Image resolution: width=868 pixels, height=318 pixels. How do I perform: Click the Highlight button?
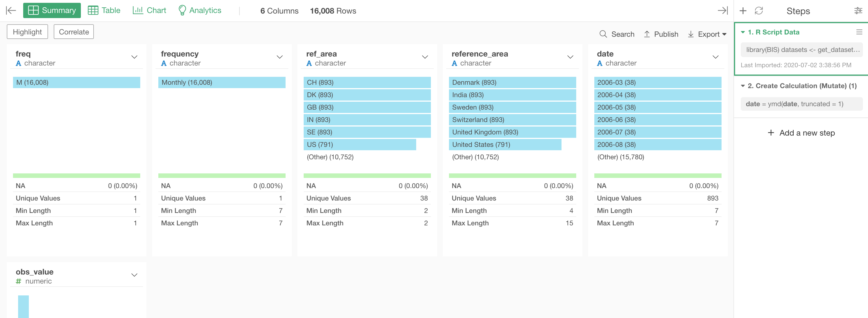[27, 32]
